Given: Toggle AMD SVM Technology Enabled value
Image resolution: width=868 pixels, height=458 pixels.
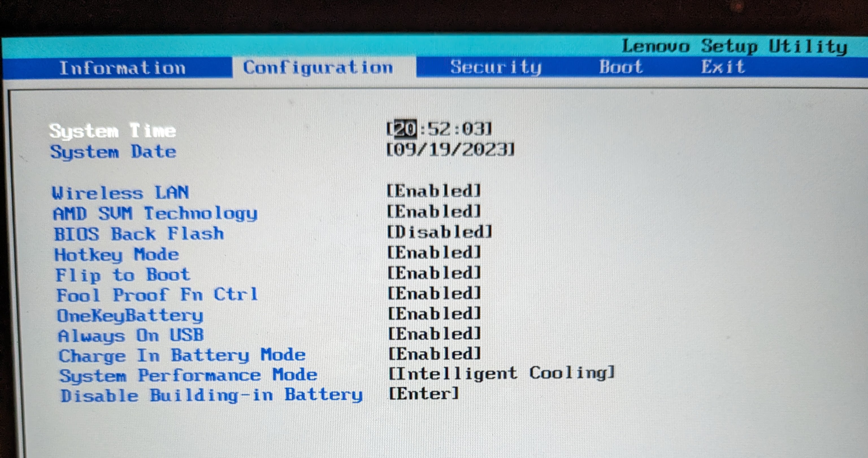Looking at the screenshot, I should pyautogui.click(x=433, y=212).
